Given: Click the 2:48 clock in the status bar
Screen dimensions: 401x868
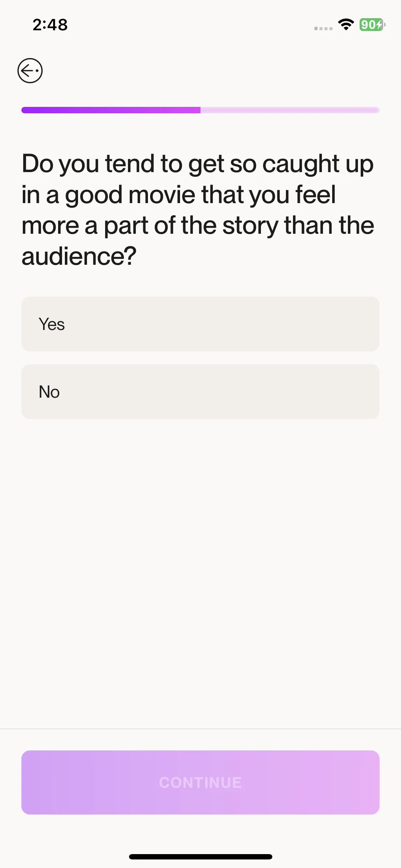Looking at the screenshot, I should [50, 25].
